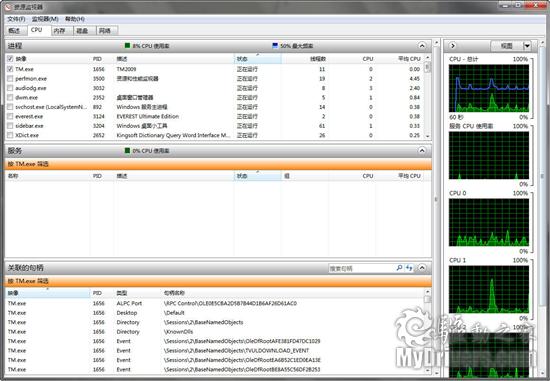Uncheck the TM.exe process checkbox
Viewport: 550px width, 381px height.
(10, 69)
